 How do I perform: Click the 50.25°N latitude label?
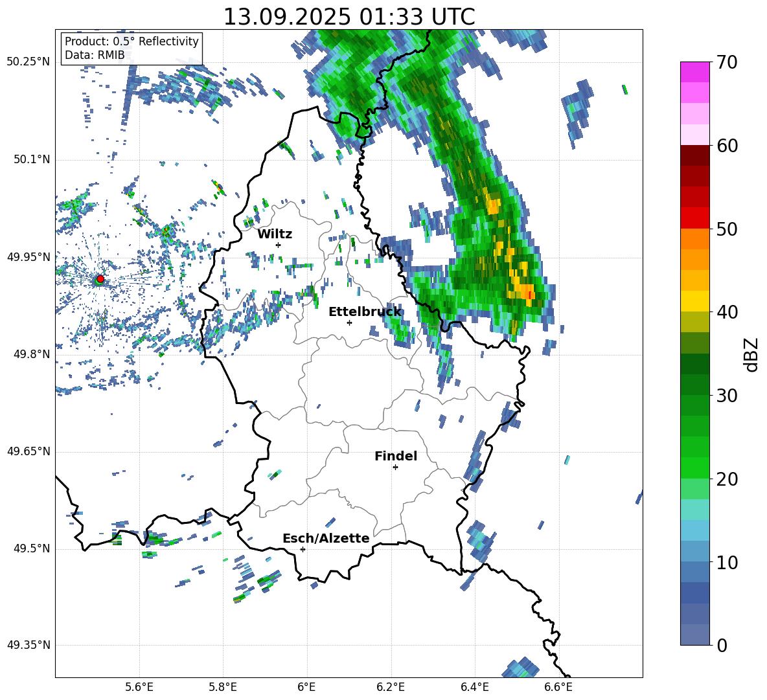point(29,62)
